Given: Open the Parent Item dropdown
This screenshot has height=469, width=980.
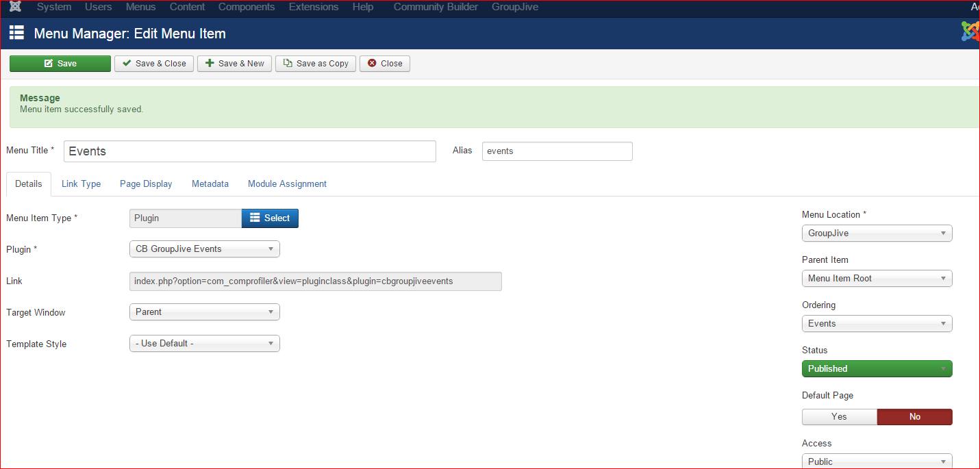Looking at the screenshot, I should pyautogui.click(x=877, y=279).
